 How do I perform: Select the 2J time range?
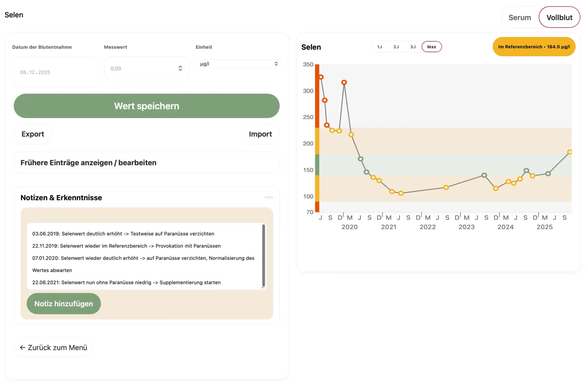pyautogui.click(x=396, y=47)
